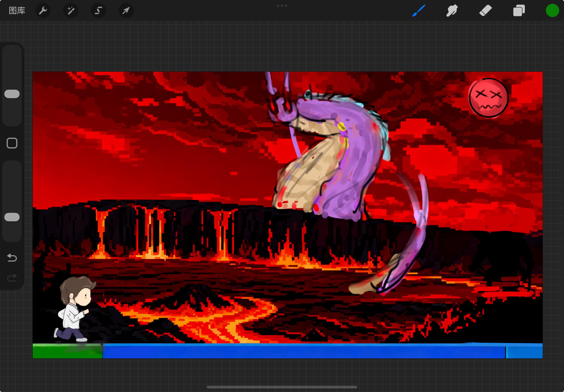Redo the undone stroke

(x=12, y=278)
